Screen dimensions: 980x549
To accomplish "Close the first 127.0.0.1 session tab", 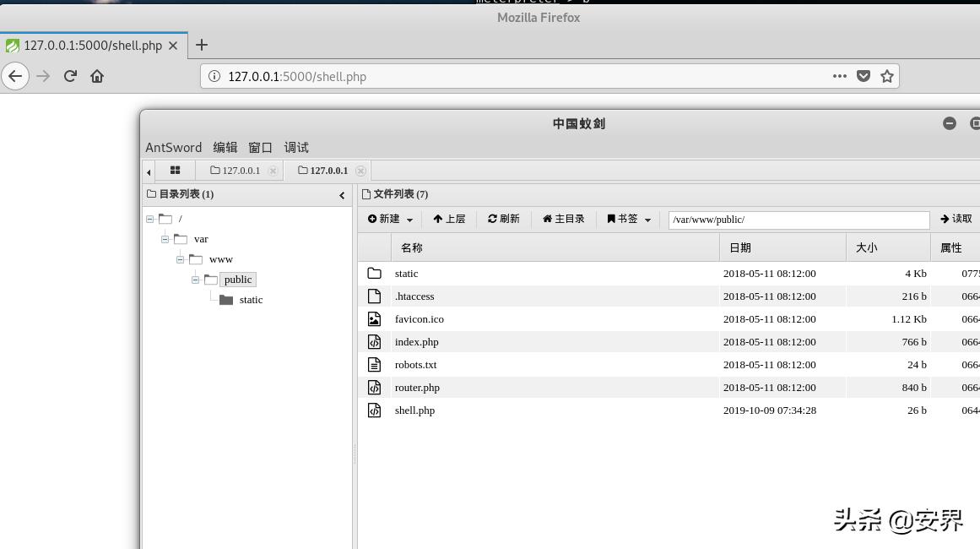I will (272, 170).
